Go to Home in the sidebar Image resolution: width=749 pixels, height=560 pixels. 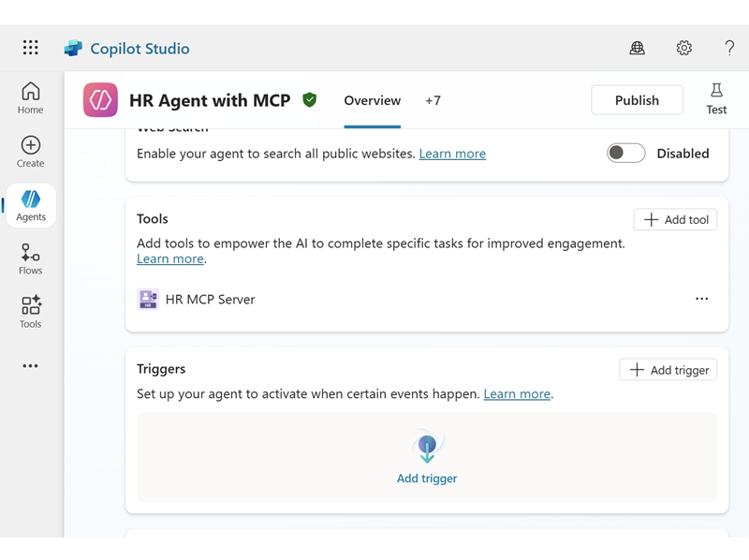pyautogui.click(x=30, y=97)
